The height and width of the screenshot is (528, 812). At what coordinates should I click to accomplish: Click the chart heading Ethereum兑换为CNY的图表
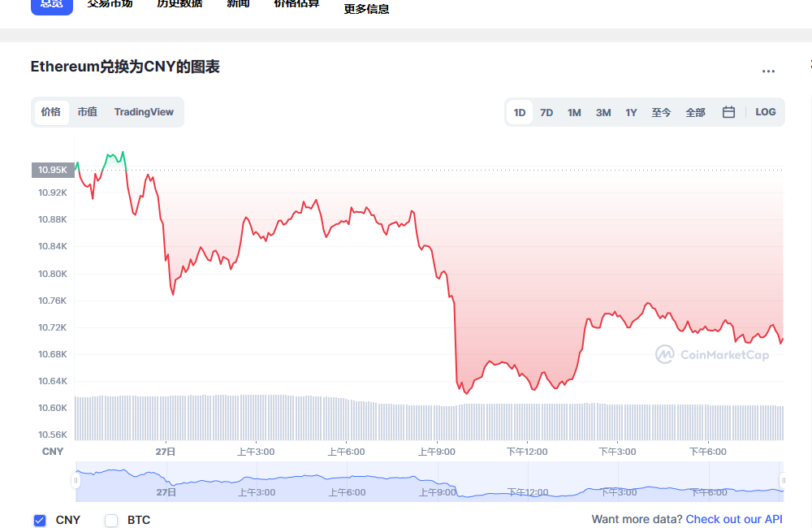tap(125, 67)
